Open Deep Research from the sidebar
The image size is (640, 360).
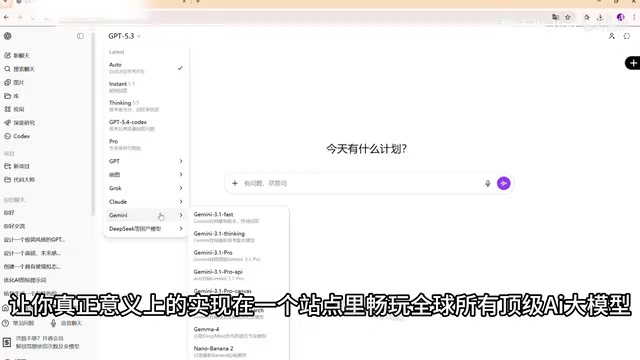click(19, 123)
